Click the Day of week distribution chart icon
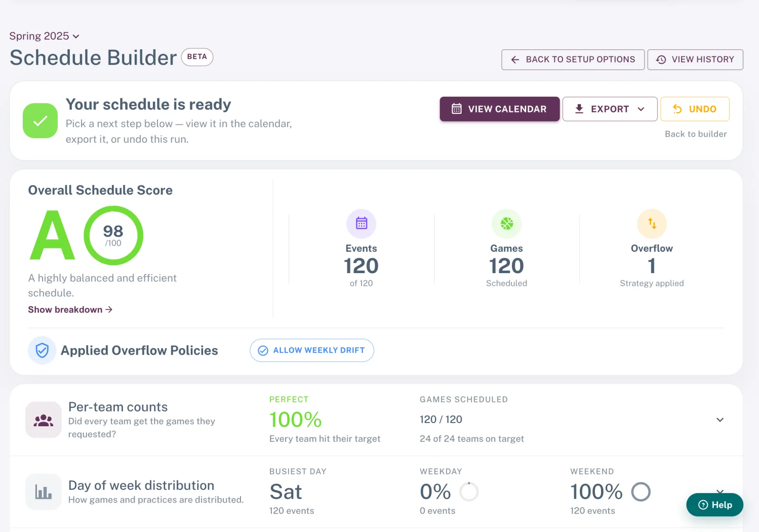This screenshot has height=532, width=759. 44,492
